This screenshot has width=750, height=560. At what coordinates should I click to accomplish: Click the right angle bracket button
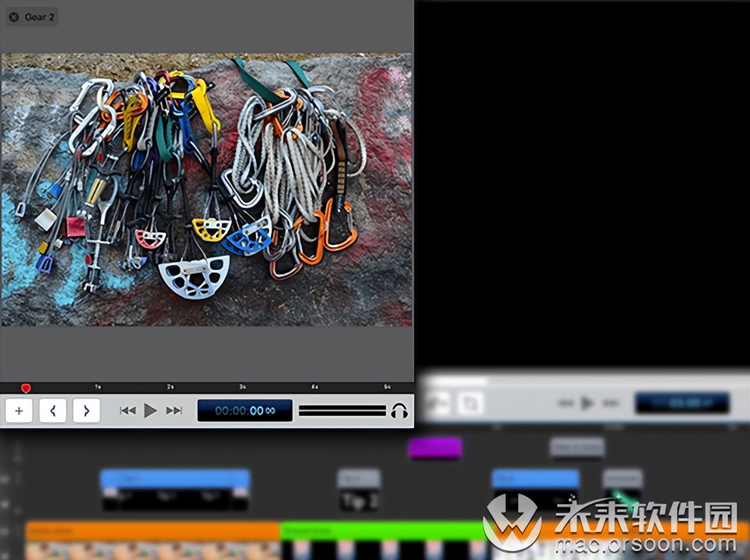pyautogui.click(x=87, y=411)
